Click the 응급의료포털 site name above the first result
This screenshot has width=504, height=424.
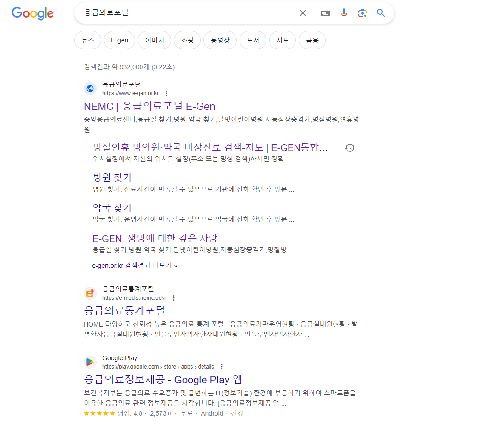[122, 85]
